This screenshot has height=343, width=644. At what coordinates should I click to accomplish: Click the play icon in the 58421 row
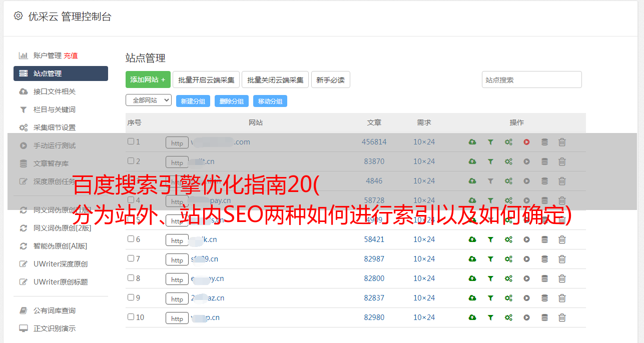526,239
